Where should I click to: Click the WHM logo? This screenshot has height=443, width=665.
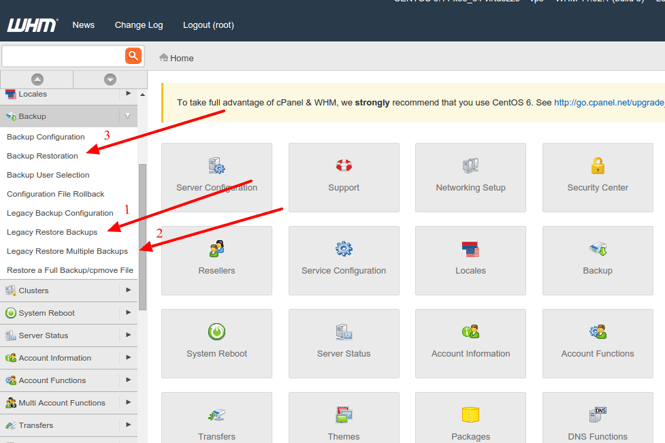click(x=32, y=25)
